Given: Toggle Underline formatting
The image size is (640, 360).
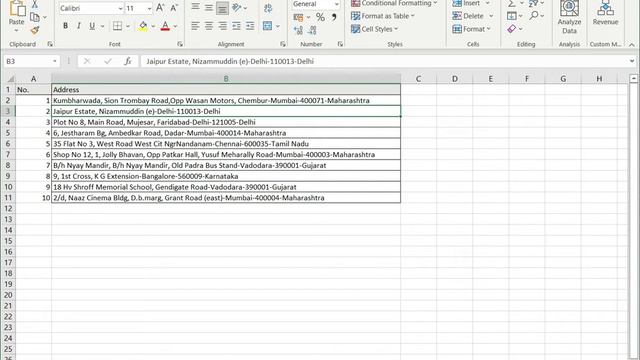Looking at the screenshot, I should tap(92, 26).
